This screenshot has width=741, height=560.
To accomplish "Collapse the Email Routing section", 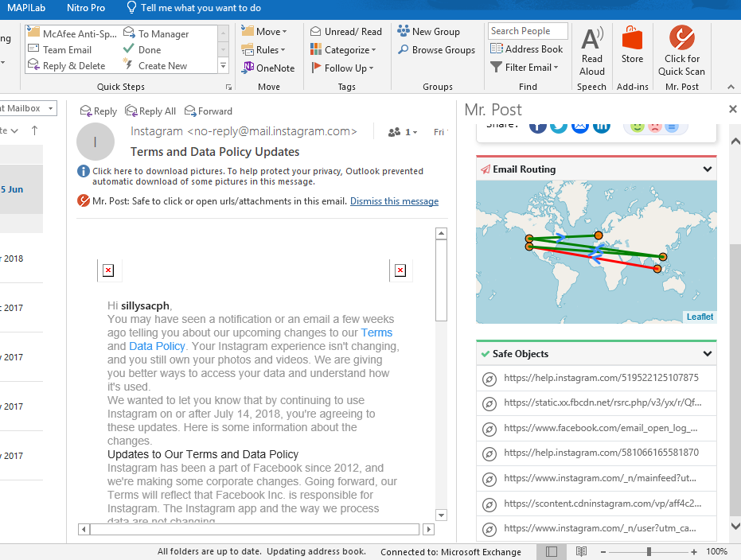I will [x=707, y=169].
